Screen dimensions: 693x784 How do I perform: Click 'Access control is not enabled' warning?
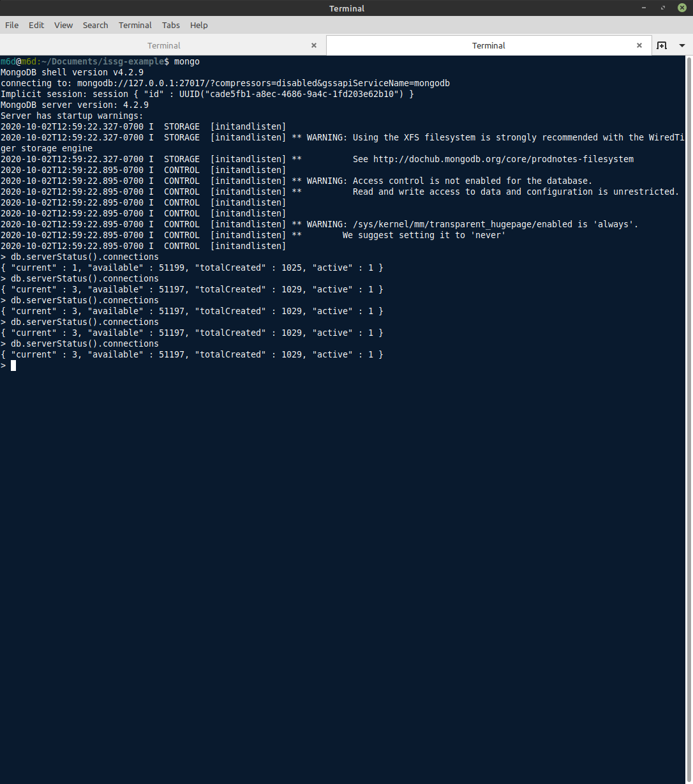472,181
